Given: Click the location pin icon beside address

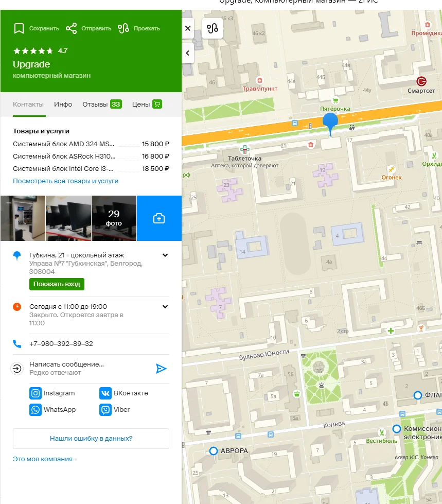Looking at the screenshot, I should click(17, 255).
